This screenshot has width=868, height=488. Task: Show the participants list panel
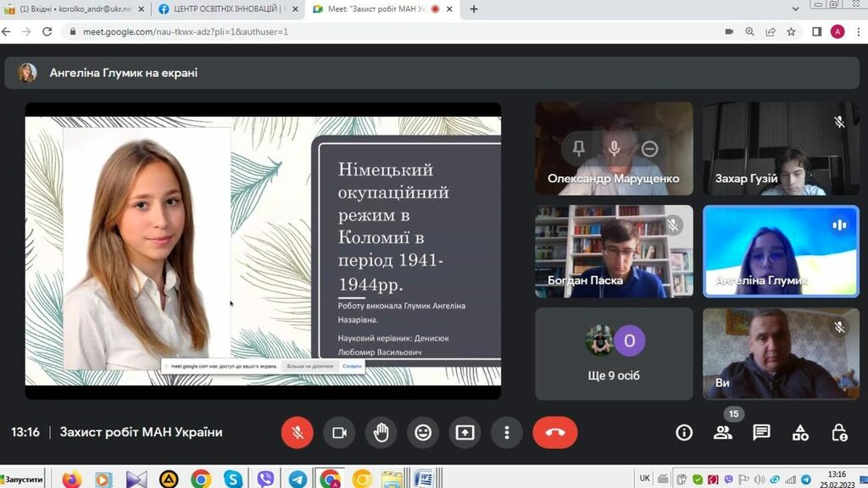pos(722,433)
